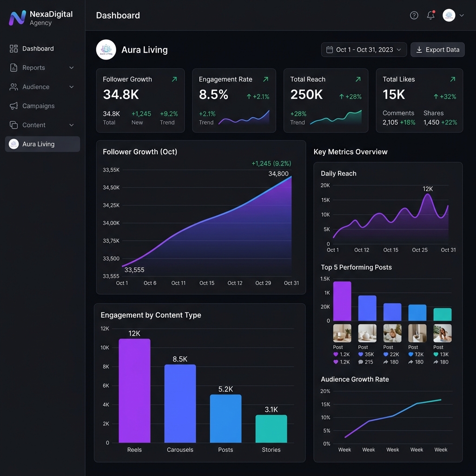Viewport: 476px width, 476px height.
Task: Expand the Reports chevron
Action: pos(72,68)
